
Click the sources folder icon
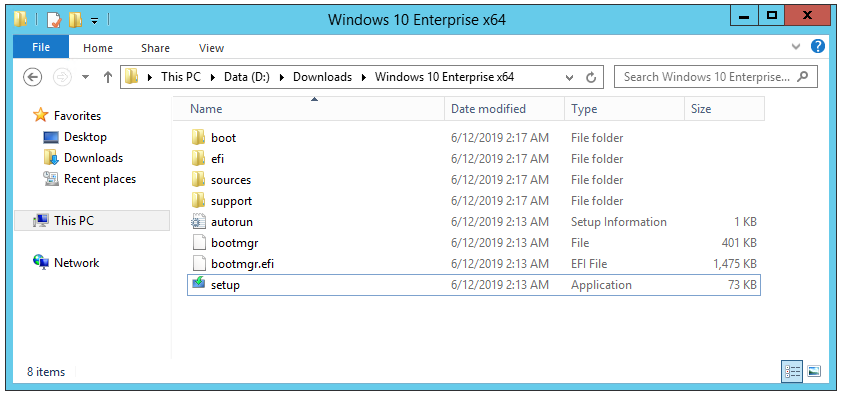coord(198,179)
